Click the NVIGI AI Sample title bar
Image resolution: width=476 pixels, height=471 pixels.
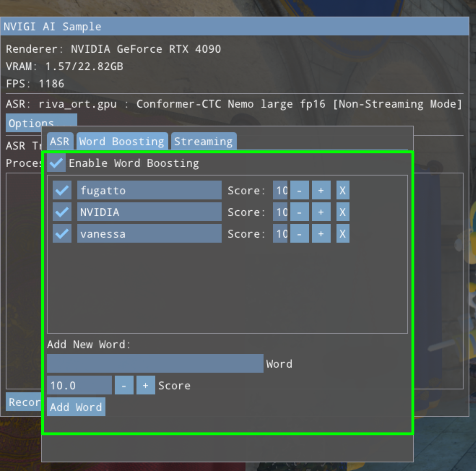pos(235,27)
